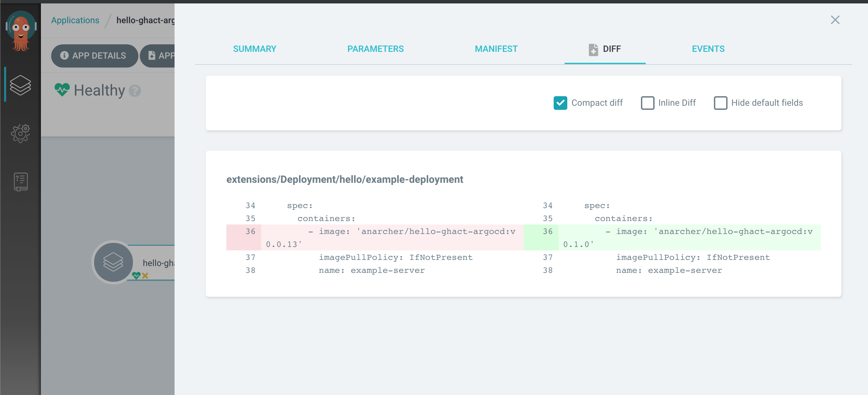Click the DIFF tab document icon
The width and height of the screenshot is (868, 395).
coord(593,49)
